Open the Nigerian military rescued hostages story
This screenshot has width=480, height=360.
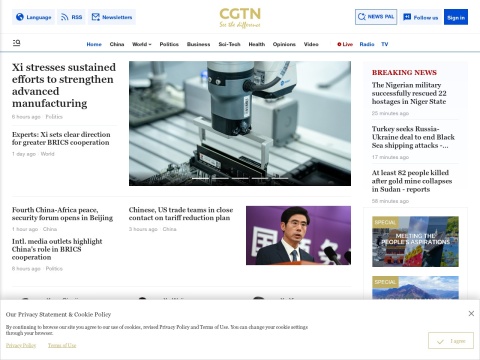[x=409, y=93]
